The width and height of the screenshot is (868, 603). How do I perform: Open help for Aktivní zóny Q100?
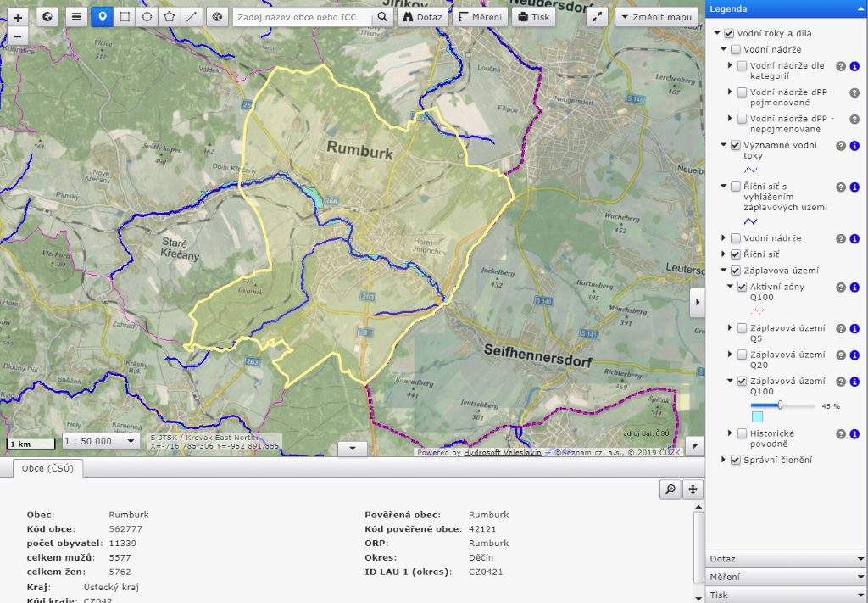click(x=841, y=288)
